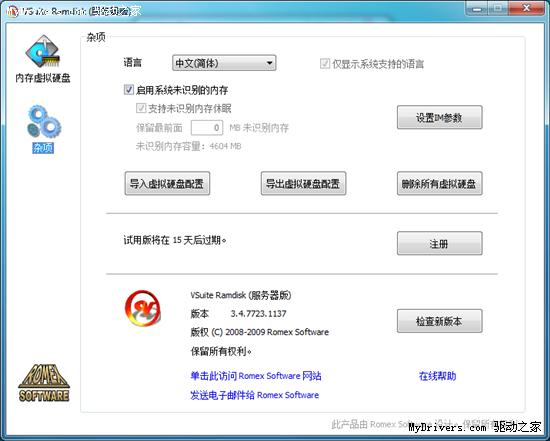Viewport: 550px width, 441px height.
Task: Click the 注册 register button
Action: click(440, 243)
